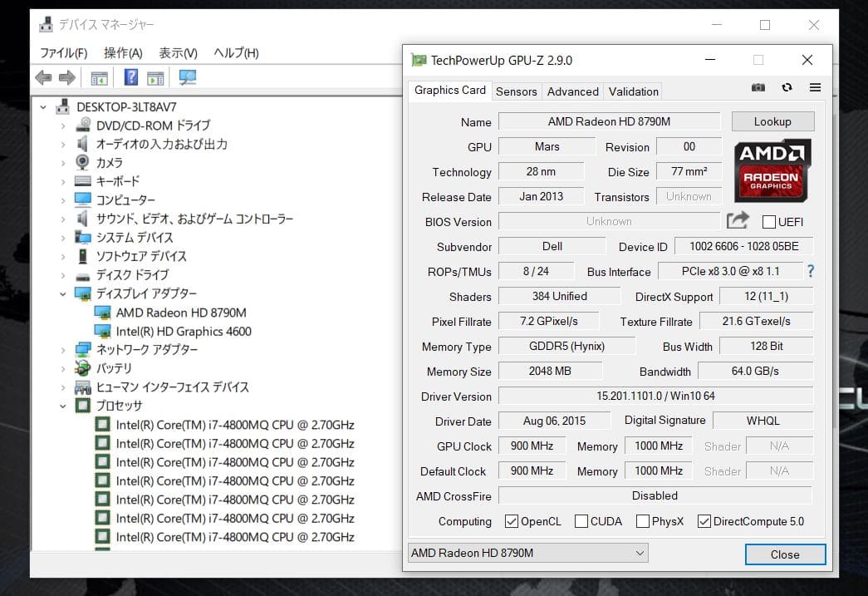Click the Back arrow in Device Manager toolbar
The height and width of the screenshot is (596, 868).
pos(43,77)
